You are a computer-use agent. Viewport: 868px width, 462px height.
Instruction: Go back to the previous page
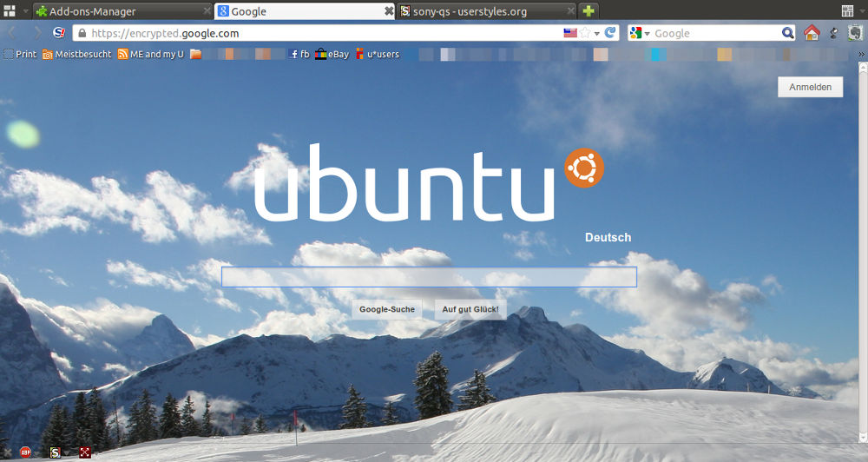pos(12,33)
